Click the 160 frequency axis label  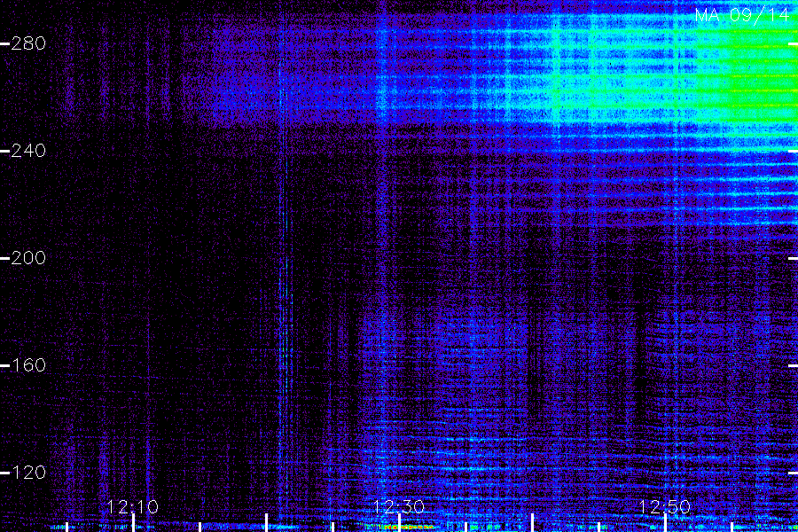[x=28, y=365]
